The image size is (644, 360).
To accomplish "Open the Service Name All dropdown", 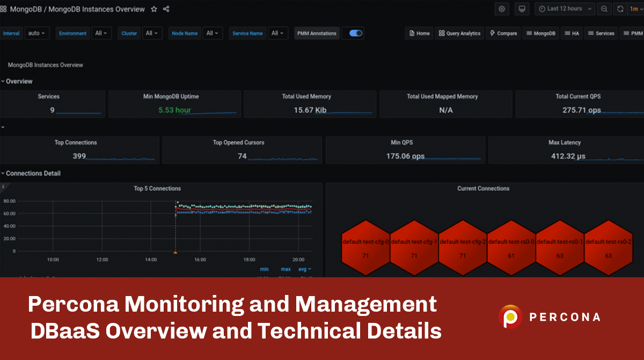I will tap(278, 33).
